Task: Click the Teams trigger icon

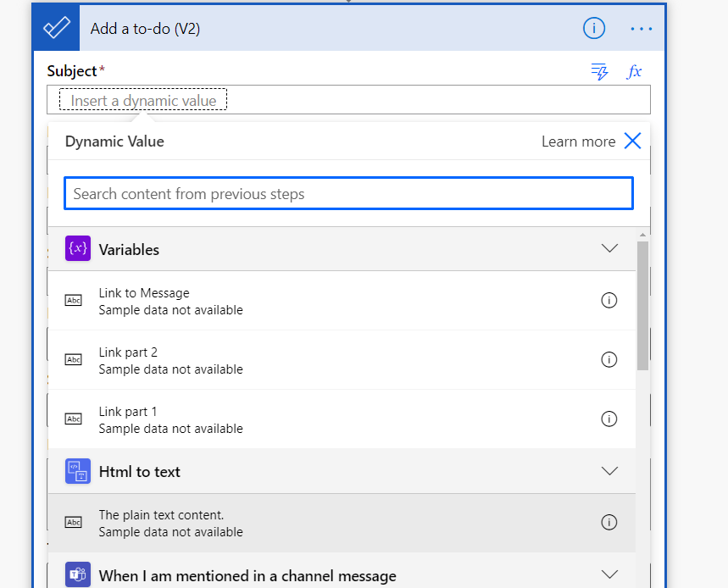Action: [77, 574]
